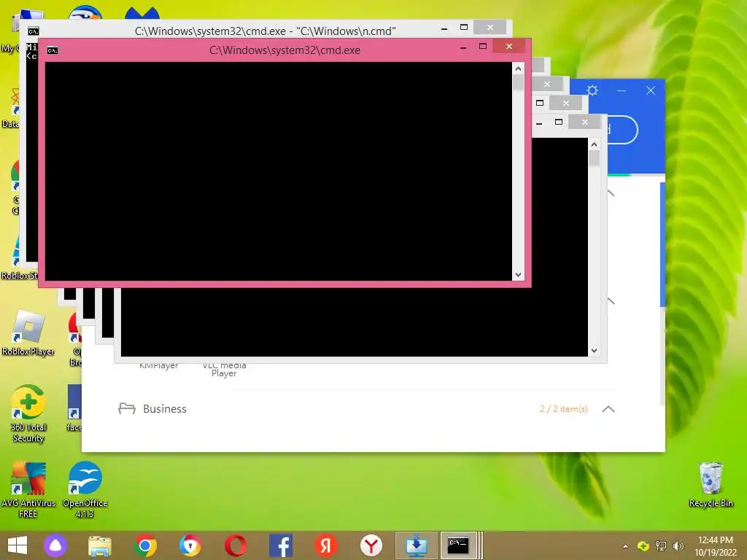This screenshot has width=747, height=560.
Task: Collapse the Business category chevron
Action: 608,409
